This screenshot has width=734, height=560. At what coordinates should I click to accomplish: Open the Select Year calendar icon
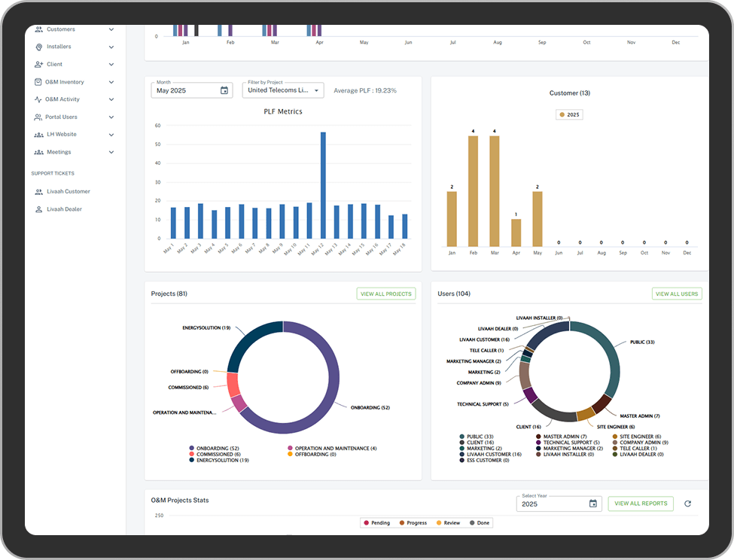[x=592, y=504]
